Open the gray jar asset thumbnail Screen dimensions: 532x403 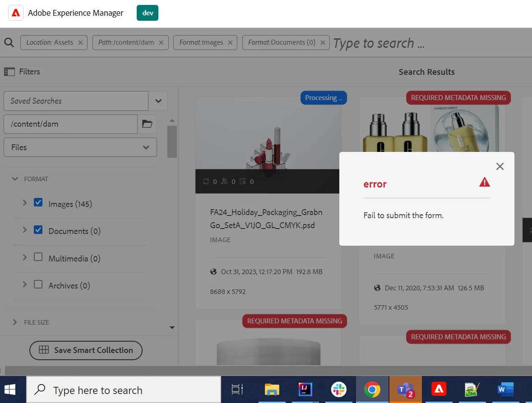tap(268, 353)
